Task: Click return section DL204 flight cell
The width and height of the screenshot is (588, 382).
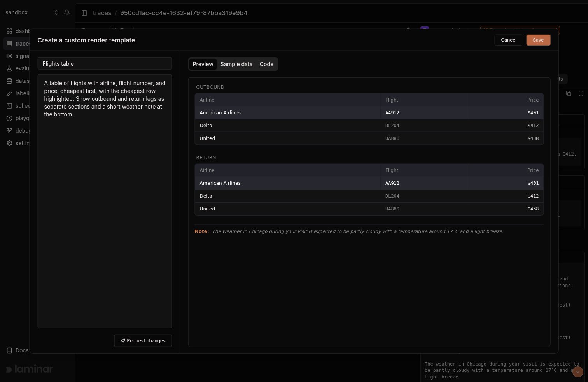Action: tap(423, 196)
